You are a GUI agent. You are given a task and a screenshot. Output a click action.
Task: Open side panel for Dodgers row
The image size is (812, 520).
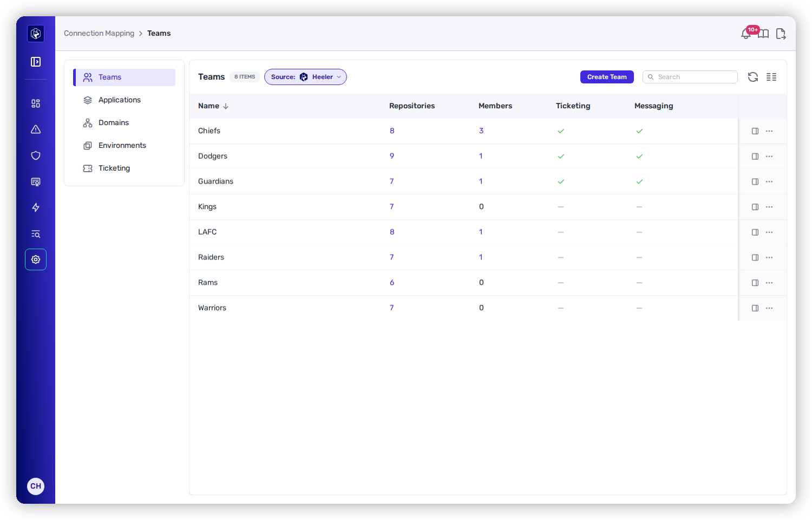point(755,157)
